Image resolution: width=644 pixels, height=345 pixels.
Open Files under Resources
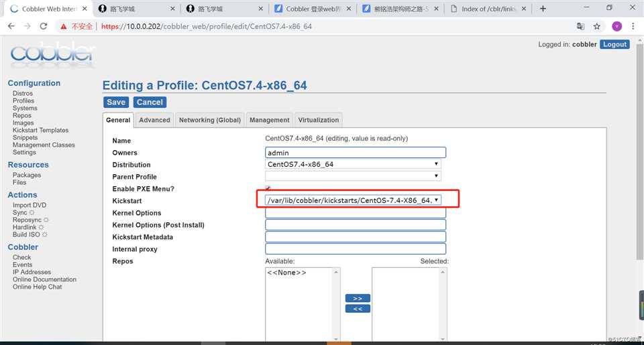pyautogui.click(x=19, y=183)
